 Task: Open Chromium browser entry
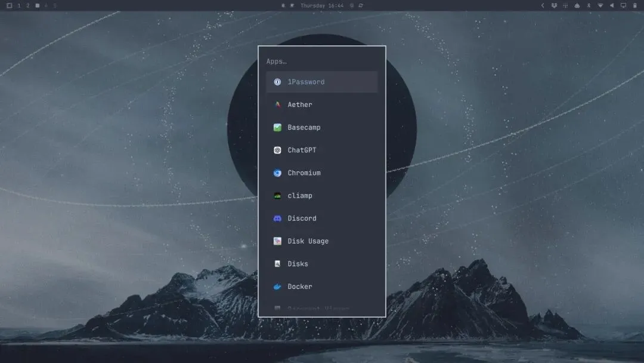click(x=321, y=173)
